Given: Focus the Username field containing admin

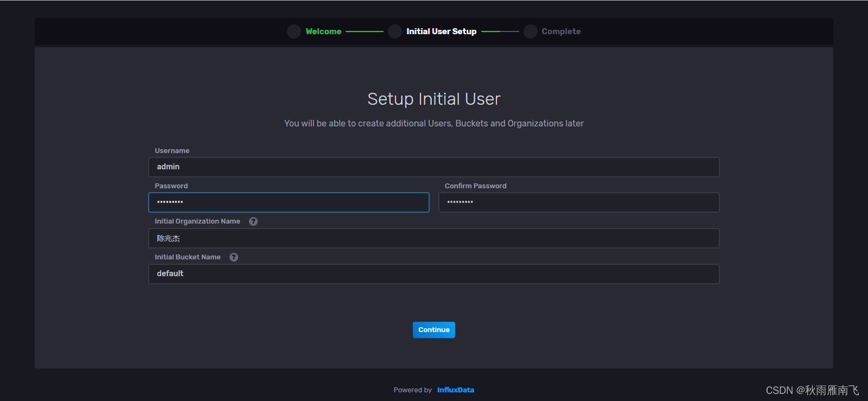Looking at the screenshot, I should [x=434, y=167].
